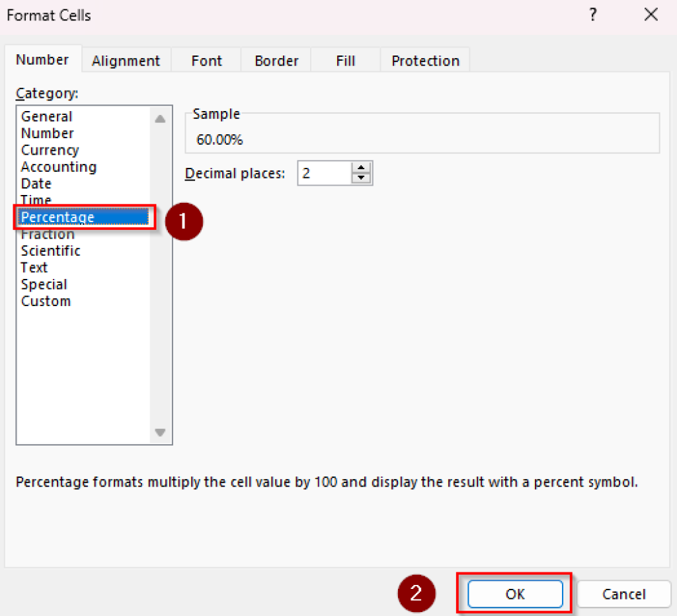Screen dimensions: 677x616
Task: Select the Text category
Action: point(34,267)
